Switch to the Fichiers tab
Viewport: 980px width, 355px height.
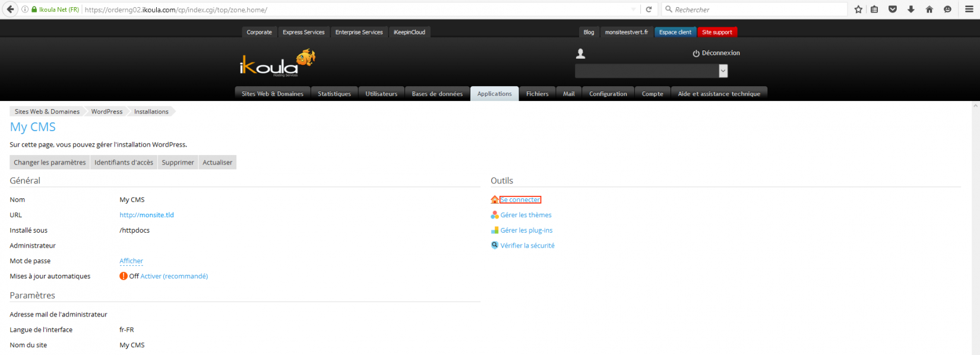click(x=537, y=94)
